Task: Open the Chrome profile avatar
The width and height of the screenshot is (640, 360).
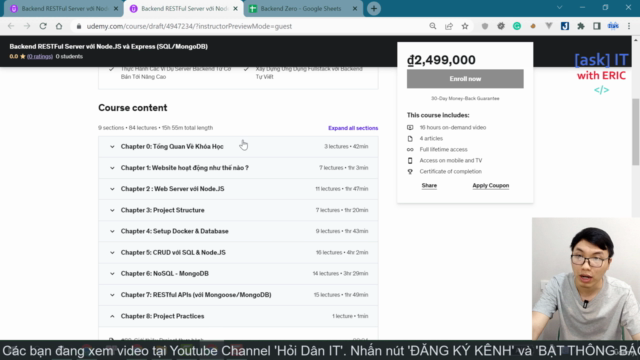Action: [613, 26]
